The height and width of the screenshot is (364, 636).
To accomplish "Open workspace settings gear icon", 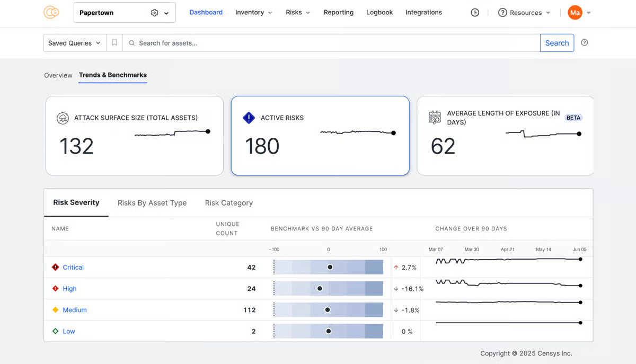I will coord(154,13).
